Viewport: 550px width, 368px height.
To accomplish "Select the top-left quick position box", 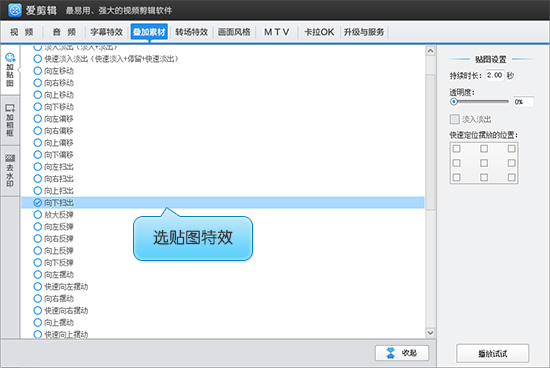I will point(456,149).
